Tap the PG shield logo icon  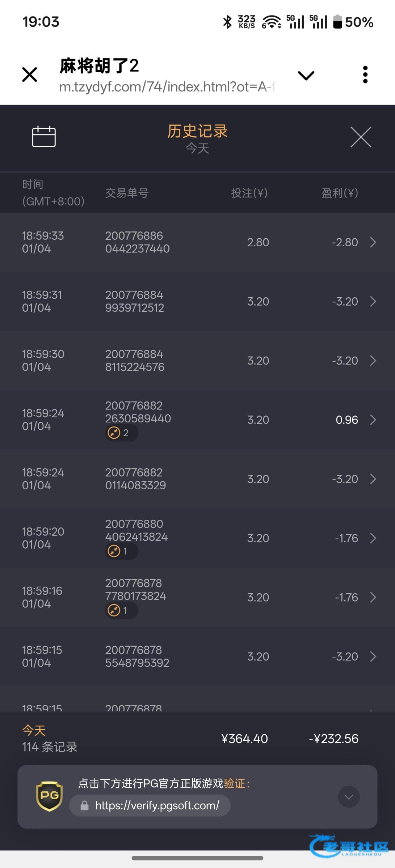(49, 796)
